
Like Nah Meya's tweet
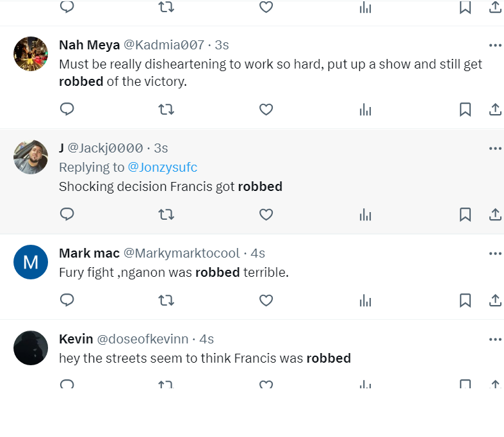click(x=266, y=110)
